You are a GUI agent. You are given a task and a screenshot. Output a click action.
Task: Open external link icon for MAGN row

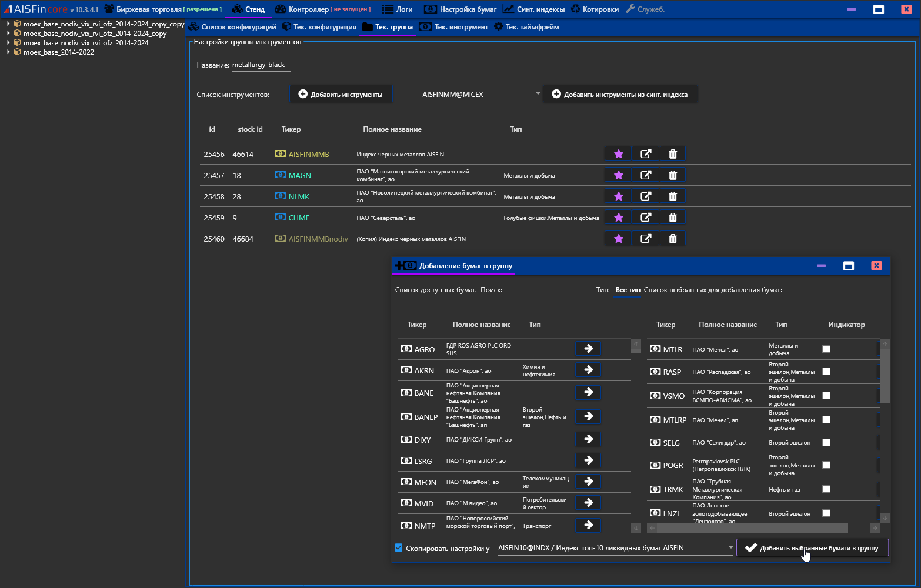pos(645,175)
